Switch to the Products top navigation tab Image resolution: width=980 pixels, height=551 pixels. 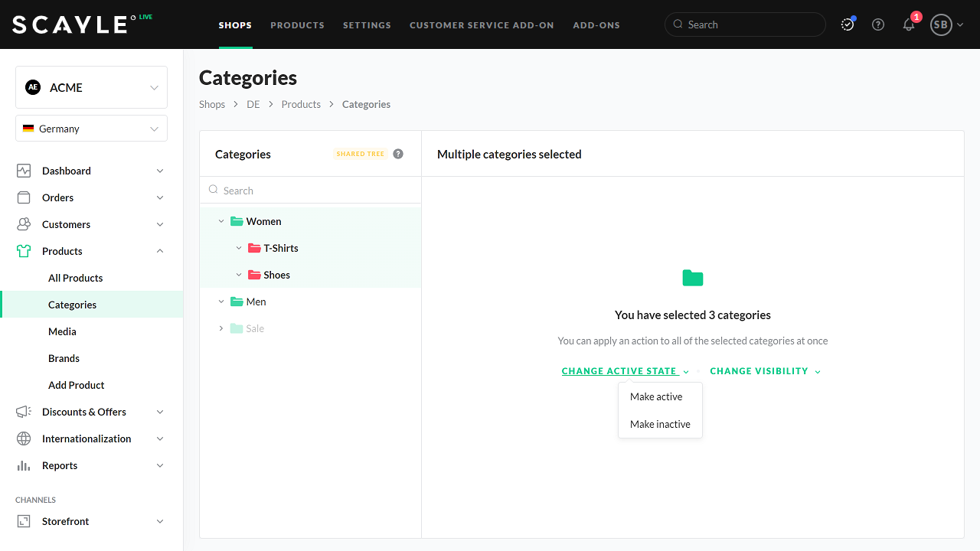[297, 24]
